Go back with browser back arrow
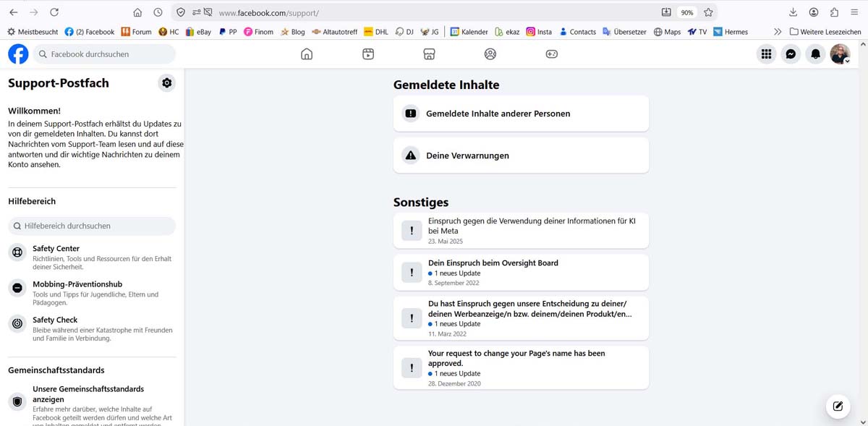868x426 pixels. click(13, 12)
